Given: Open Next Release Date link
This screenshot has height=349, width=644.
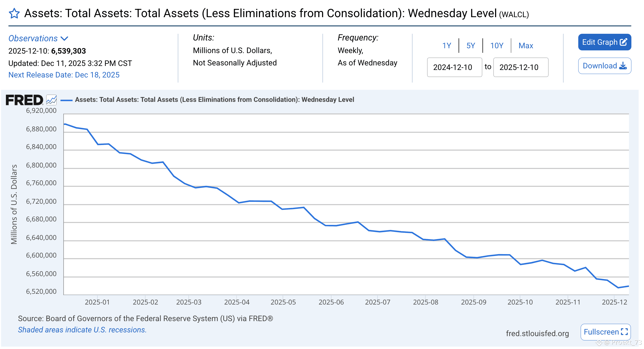Looking at the screenshot, I should (x=64, y=75).
